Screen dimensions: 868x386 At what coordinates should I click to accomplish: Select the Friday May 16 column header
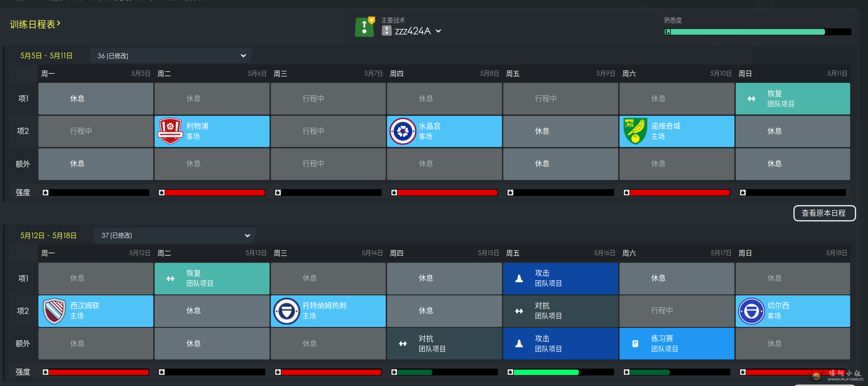coord(560,253)
